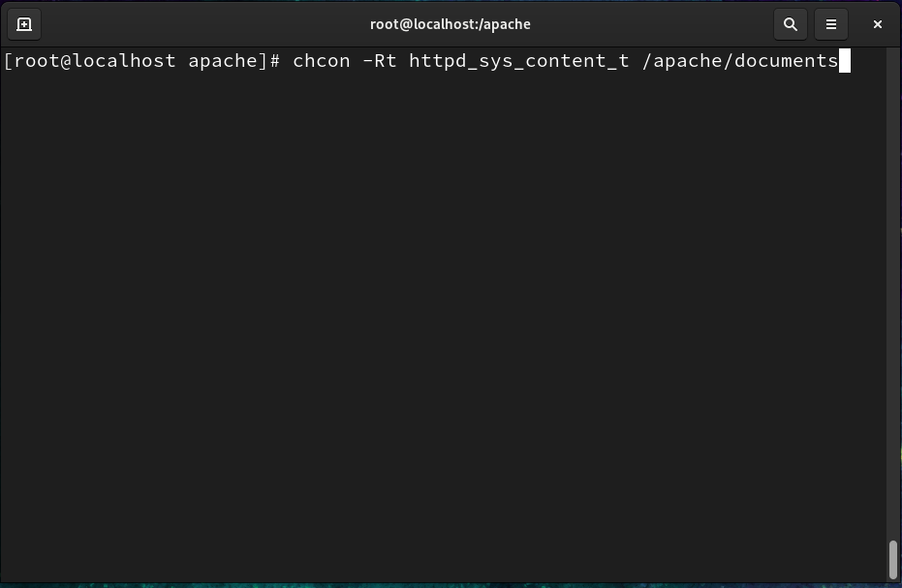Screen dimensions: 902x588
Task: Open the hamburger menu
Action: 831,24
